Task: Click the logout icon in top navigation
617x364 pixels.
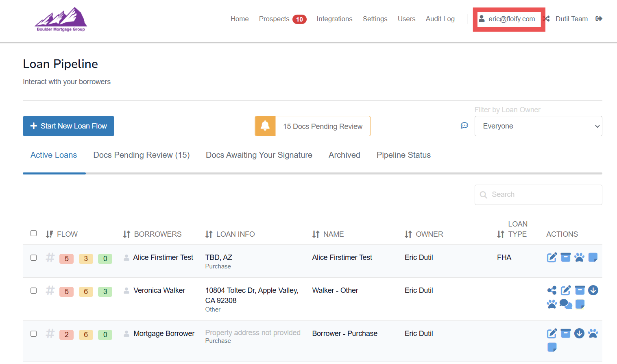Action: (599, 19)
